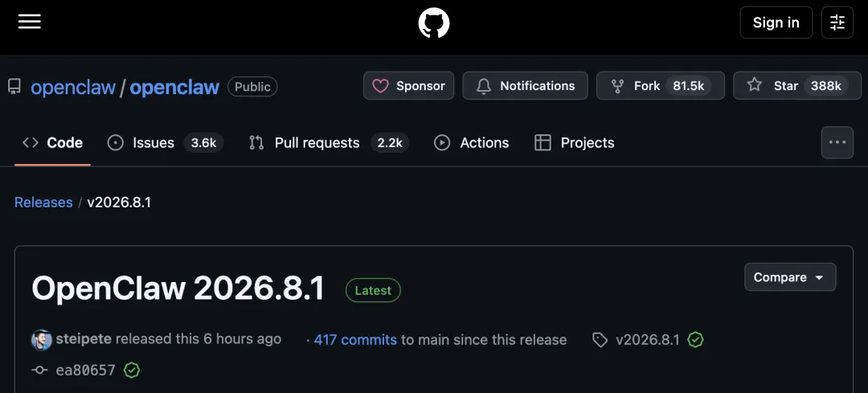Viewport: 868px width, 393px height.
Task: Switch to the Issues tab
Action: click(x=165, y=143)
